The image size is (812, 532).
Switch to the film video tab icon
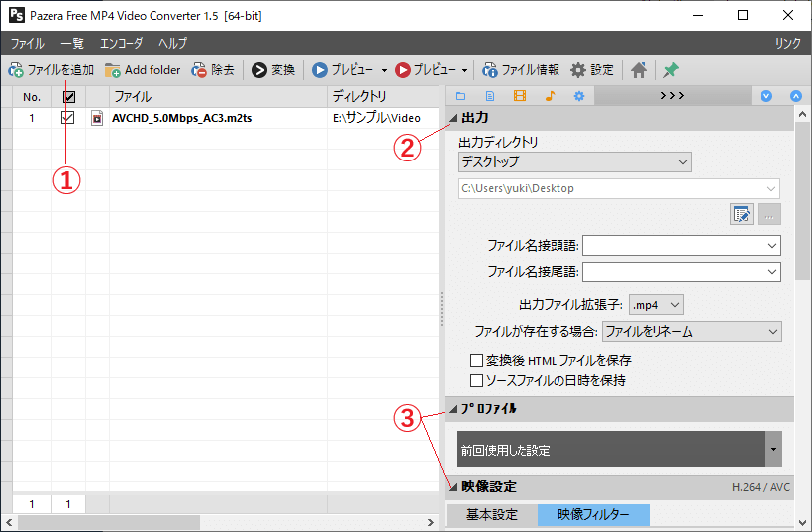point(520,96)
